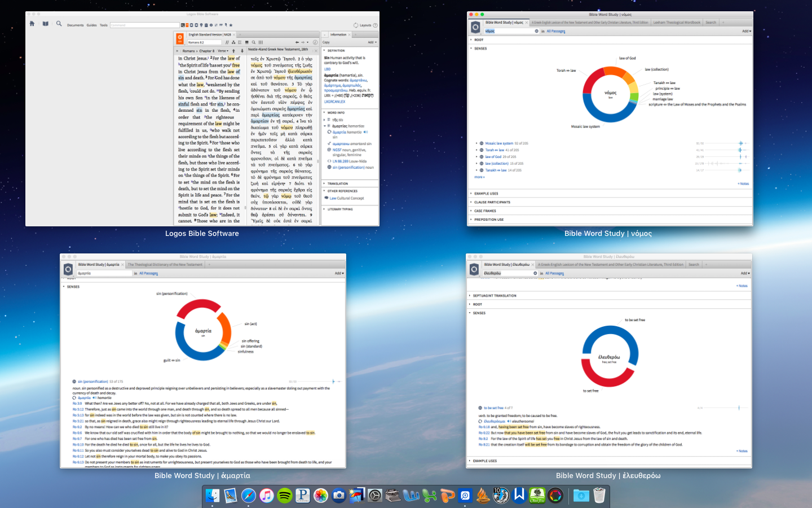Click the Romans 8:2 reference box
This screenshot has height=508, width=812.
pyautogui.click(x=204, y=42)
